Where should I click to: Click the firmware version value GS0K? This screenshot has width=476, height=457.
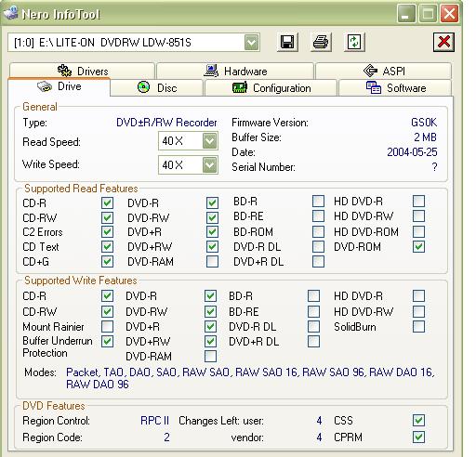coord(424,123)
